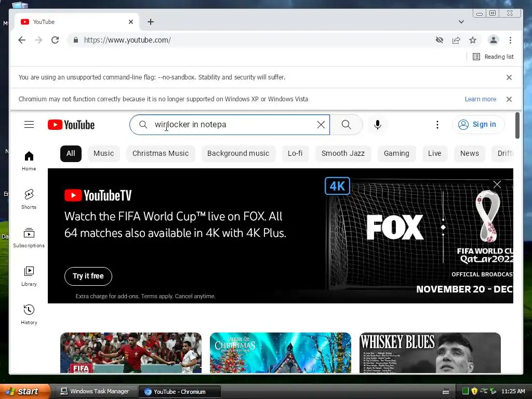Screen dimensions: 532x399
Task: Open the YouTube hamburger guide menu
Action: click(x=29, y=125)
